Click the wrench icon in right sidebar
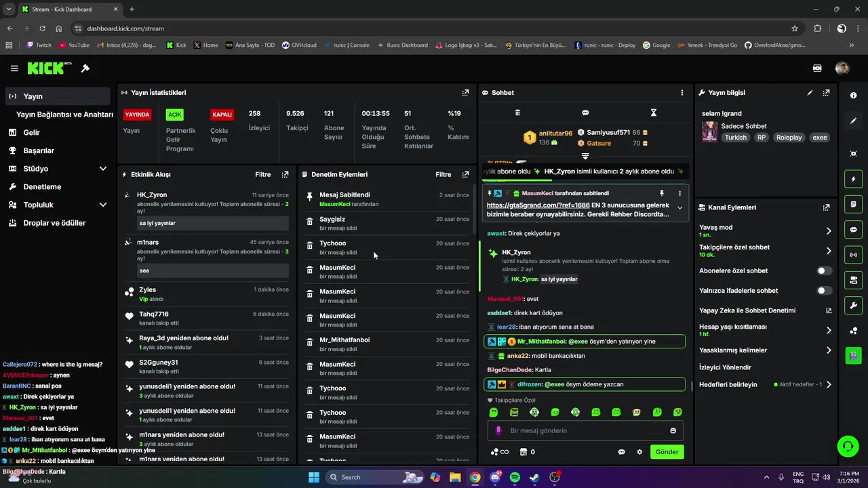The image size is (868, 488). click(x=853, y=305)
